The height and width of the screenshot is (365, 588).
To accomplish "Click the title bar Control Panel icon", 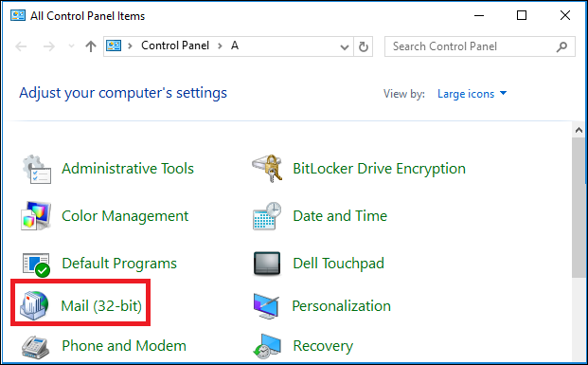I will click(18, 15).
